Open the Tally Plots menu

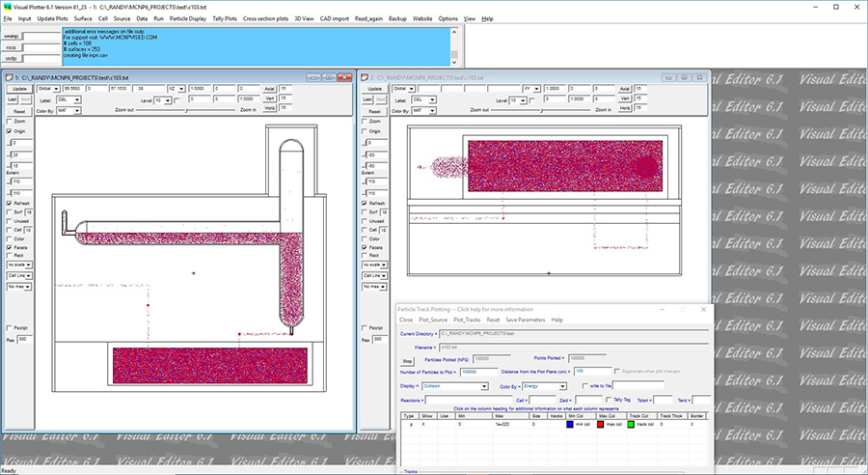point(225,18)
